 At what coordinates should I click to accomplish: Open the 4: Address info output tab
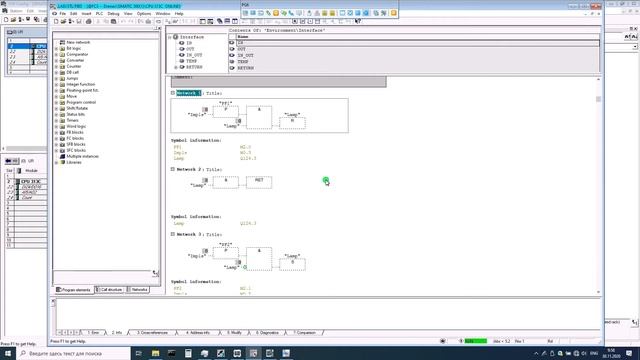coord(198,333)
